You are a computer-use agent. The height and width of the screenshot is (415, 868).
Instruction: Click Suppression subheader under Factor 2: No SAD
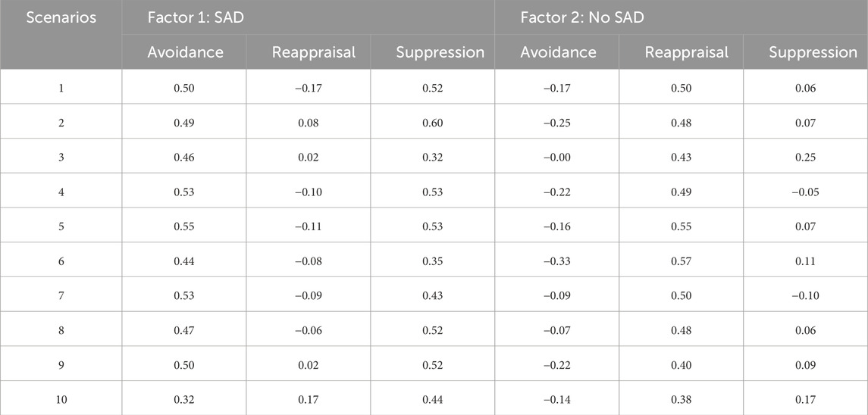pos(813,52)
